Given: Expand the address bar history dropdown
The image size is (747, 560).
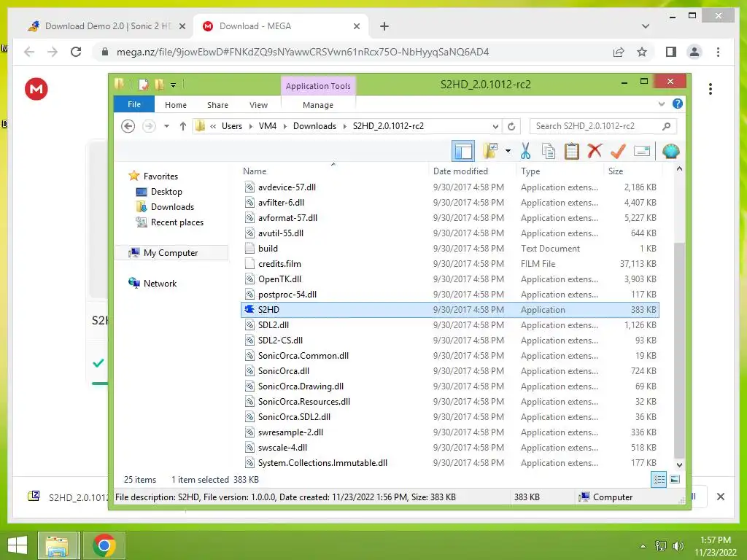Looking at the screenshot, I should [495, 126].
